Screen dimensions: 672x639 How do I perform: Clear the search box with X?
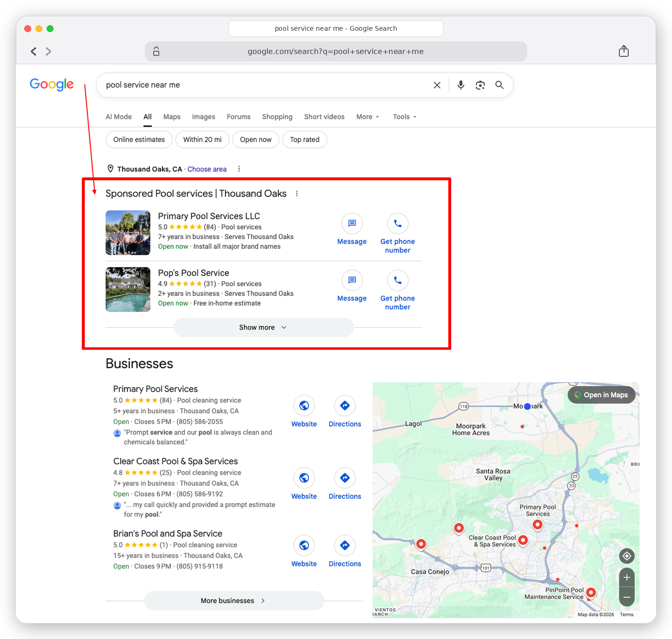(x=437, y=85)
